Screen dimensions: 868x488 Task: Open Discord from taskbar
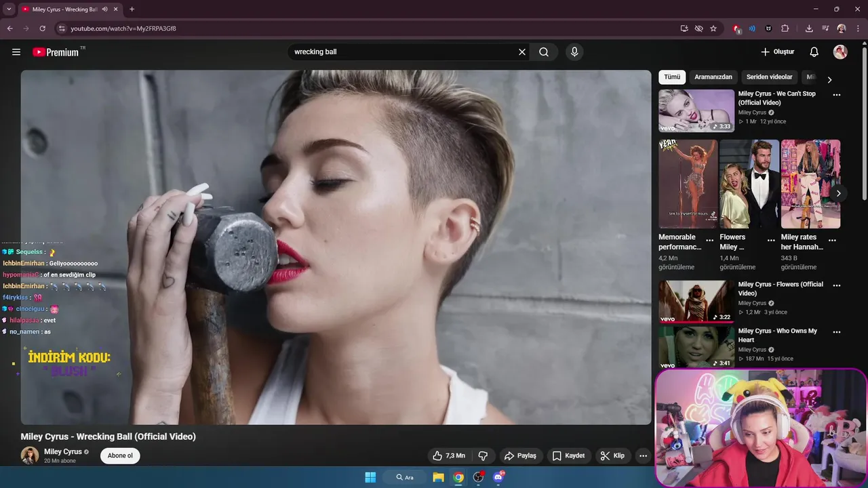(498, 477)
